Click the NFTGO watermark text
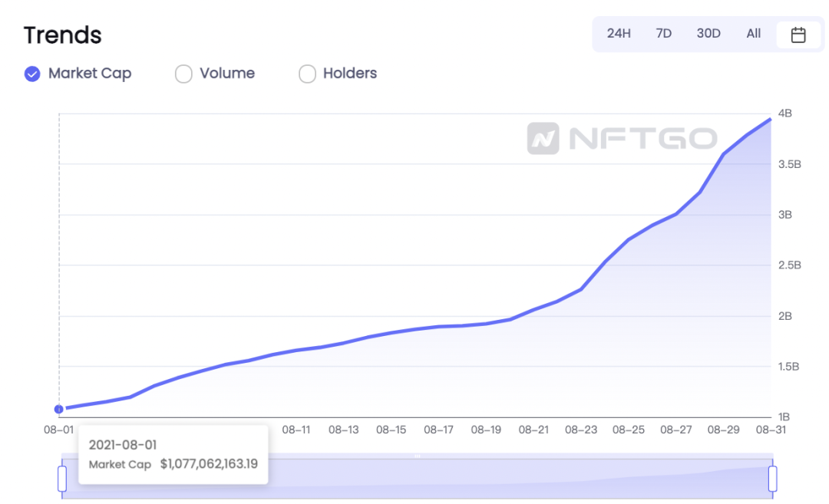Image resolution: width=829 pixels, height=504 pixels. [643, 138]
